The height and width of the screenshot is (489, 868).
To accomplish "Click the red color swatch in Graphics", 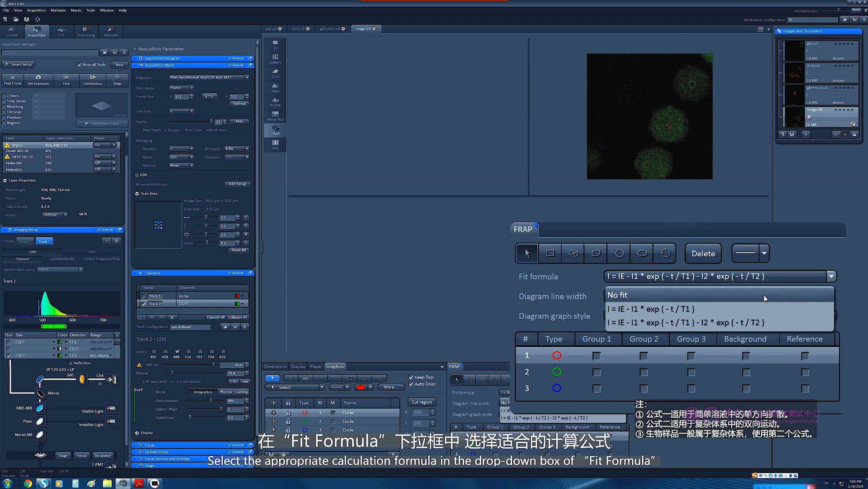I will pos(361,388).
